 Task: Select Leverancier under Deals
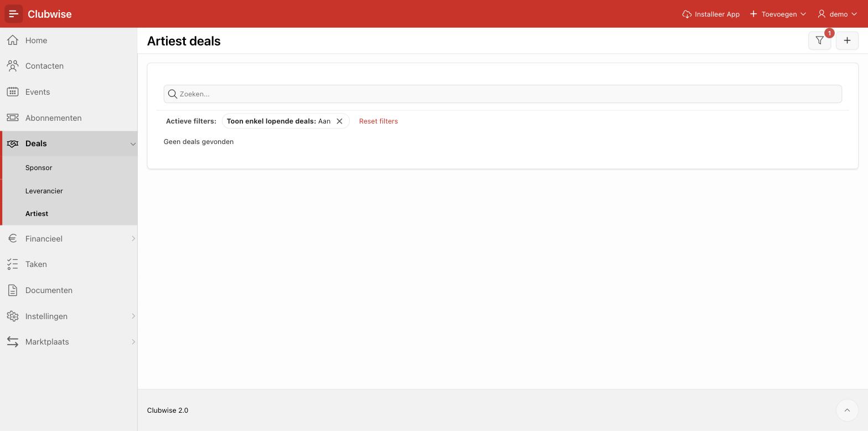click(x=44, y=191)
